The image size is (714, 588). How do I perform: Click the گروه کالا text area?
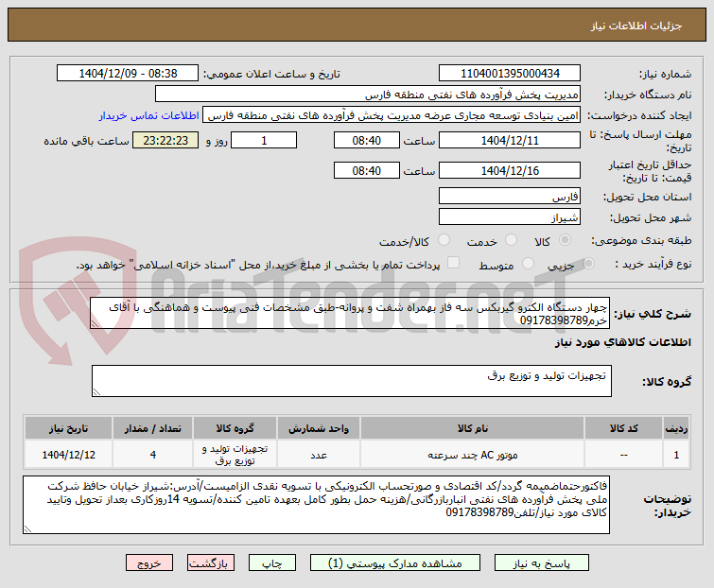(x=352, y=381)
